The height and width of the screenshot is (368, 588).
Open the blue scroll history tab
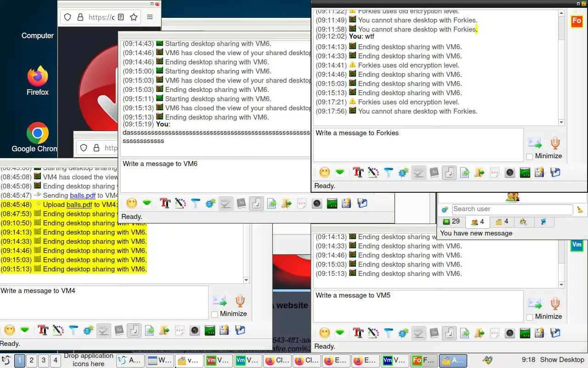tap(544, 222)
